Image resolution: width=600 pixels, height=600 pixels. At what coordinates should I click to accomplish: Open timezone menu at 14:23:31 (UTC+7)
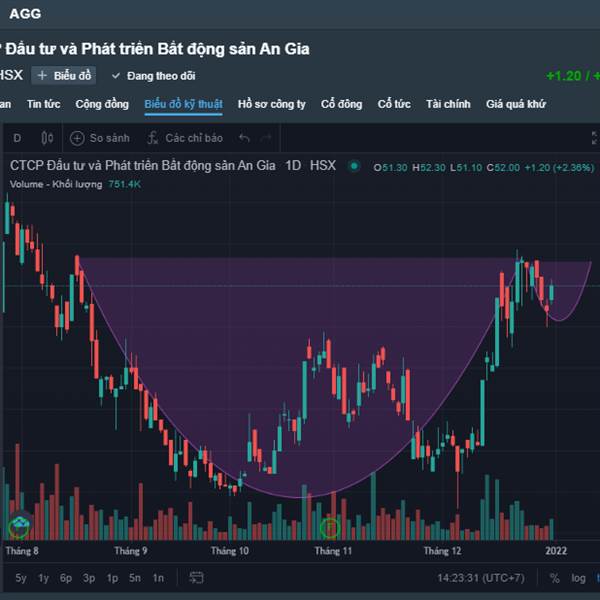(x=481, y=578)
